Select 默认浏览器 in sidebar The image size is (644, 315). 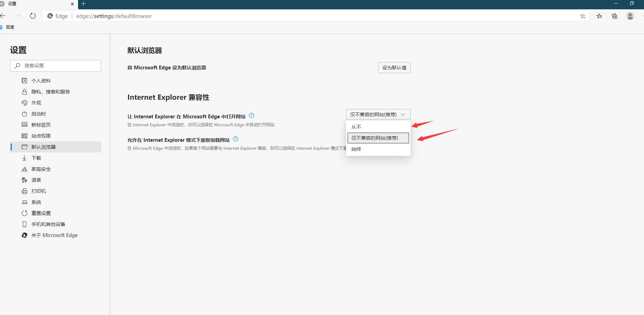click(x=56, y=147)
